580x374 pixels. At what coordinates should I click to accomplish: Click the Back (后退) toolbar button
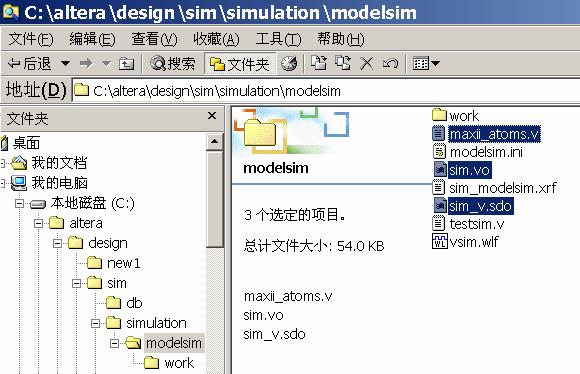[30, 64]
